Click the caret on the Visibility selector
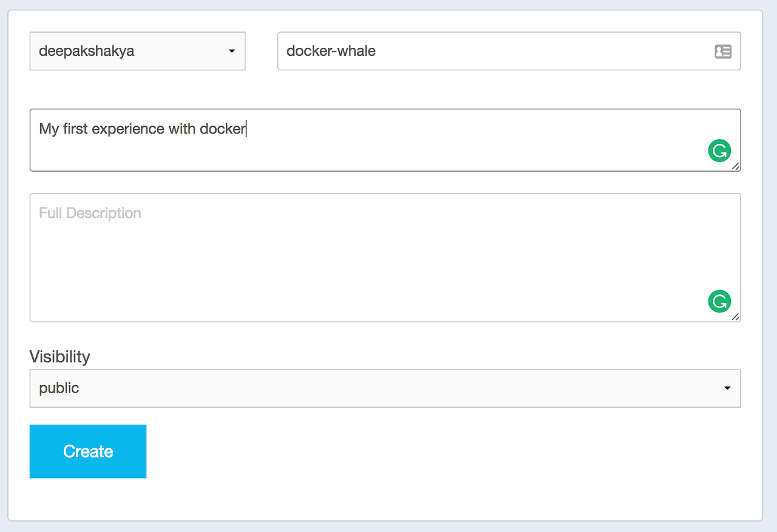The width and height of the screenshot is (777, 532). pyautogui.click(x=727, y=388)
